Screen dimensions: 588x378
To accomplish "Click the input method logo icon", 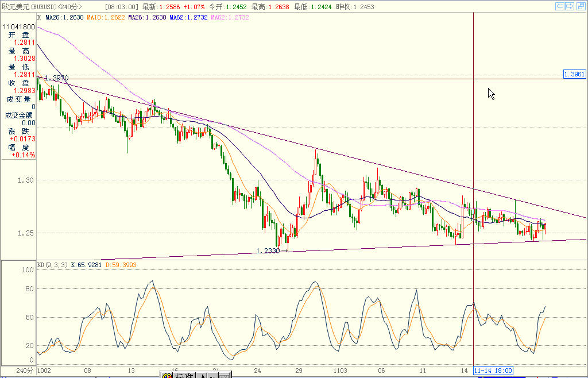I will click(167, 375).
